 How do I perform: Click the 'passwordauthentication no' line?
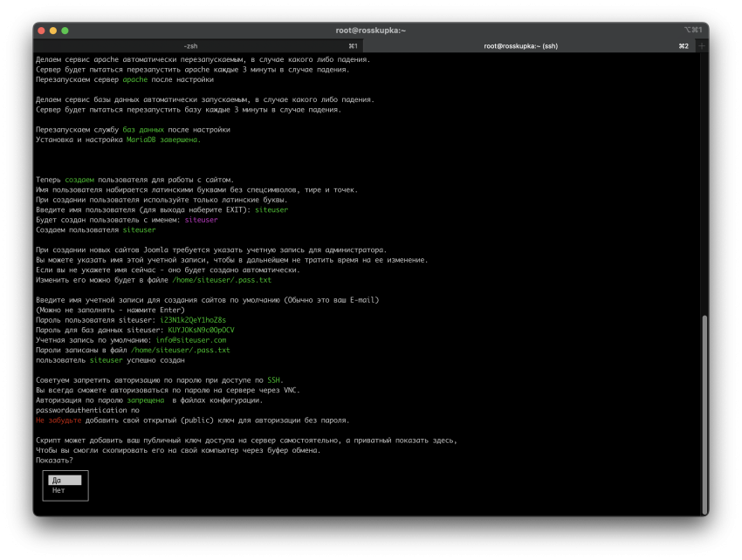[87, 410]
